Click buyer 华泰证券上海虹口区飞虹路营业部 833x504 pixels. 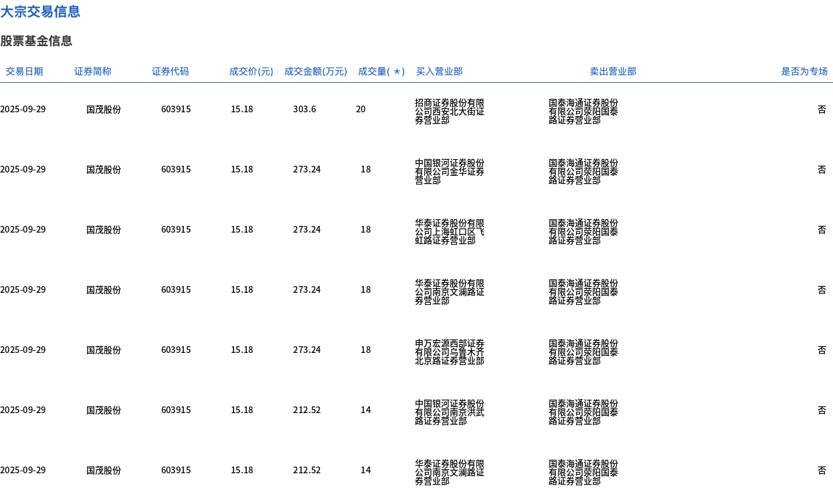pos(450,232)
